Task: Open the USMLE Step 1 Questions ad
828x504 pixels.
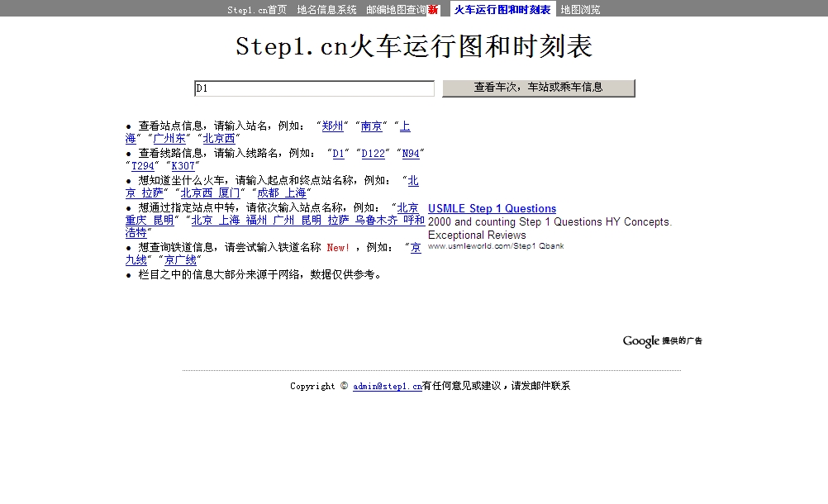Action: coord(492,209)
